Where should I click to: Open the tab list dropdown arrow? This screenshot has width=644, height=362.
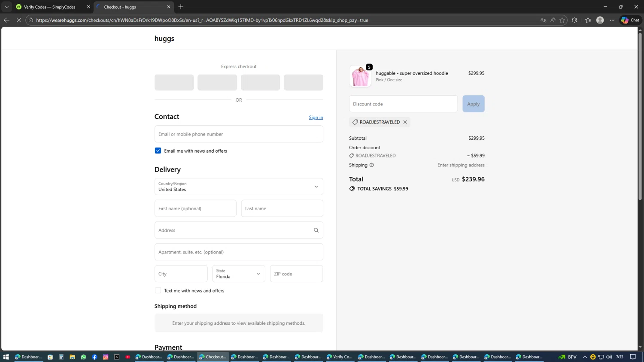6,7
